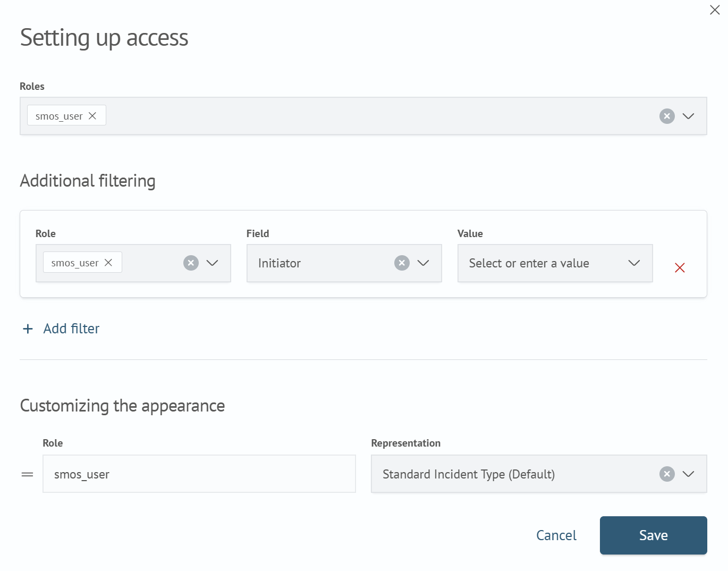Clear the Initiator field value
Screen dimensions: 728x571
coord(402,263)
